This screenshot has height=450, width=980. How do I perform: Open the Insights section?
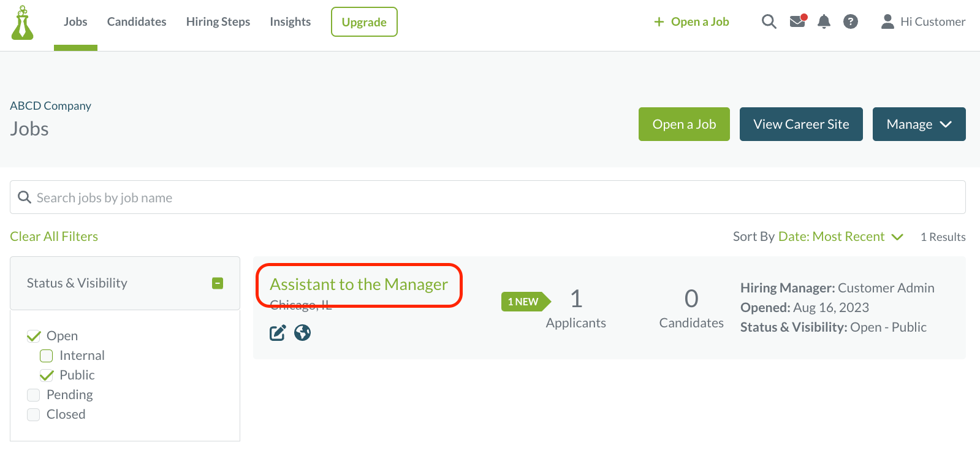pos(290,21)
